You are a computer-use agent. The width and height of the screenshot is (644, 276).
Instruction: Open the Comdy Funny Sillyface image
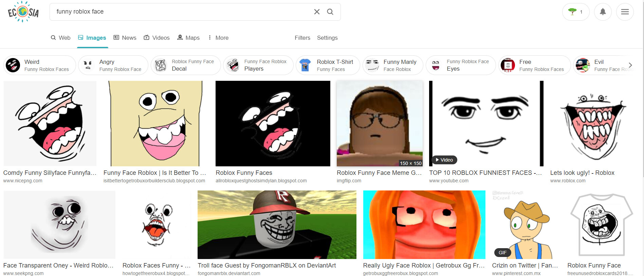[x=50, y=124]
